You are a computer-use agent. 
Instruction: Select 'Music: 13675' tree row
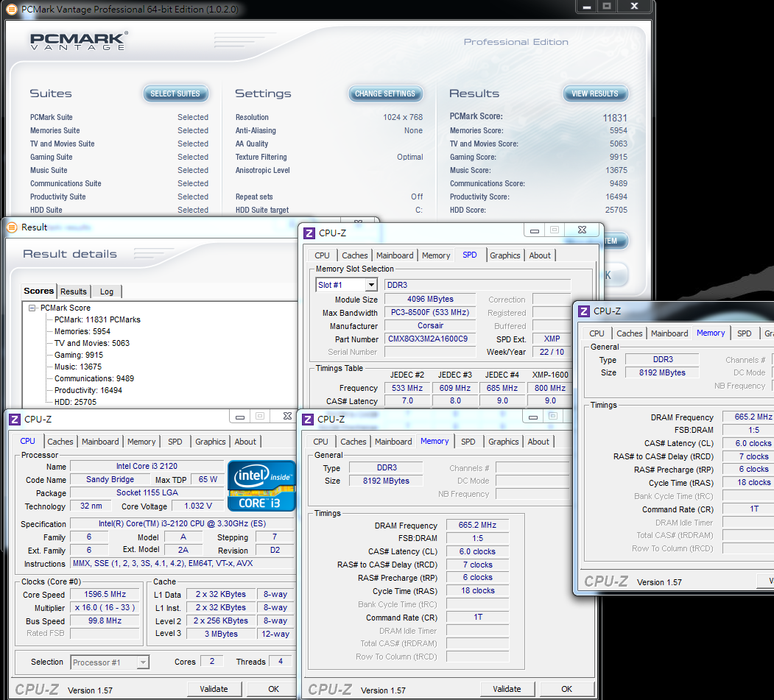(78, 367)
